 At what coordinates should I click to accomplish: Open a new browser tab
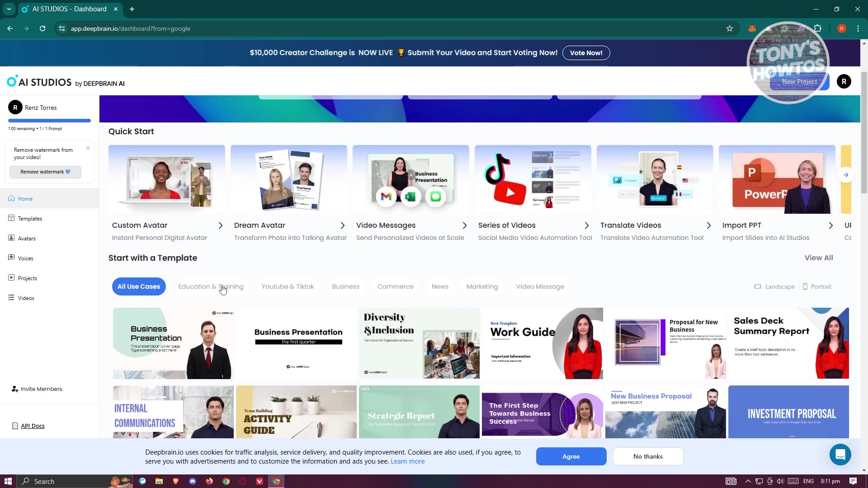coord(132,9)
